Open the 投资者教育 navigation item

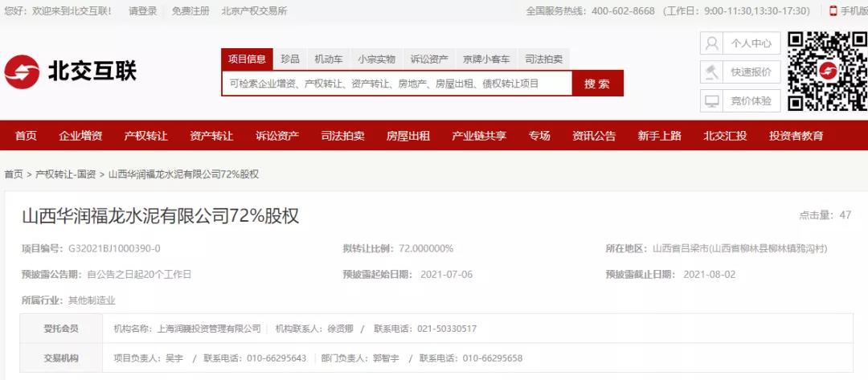coord(796,136)
